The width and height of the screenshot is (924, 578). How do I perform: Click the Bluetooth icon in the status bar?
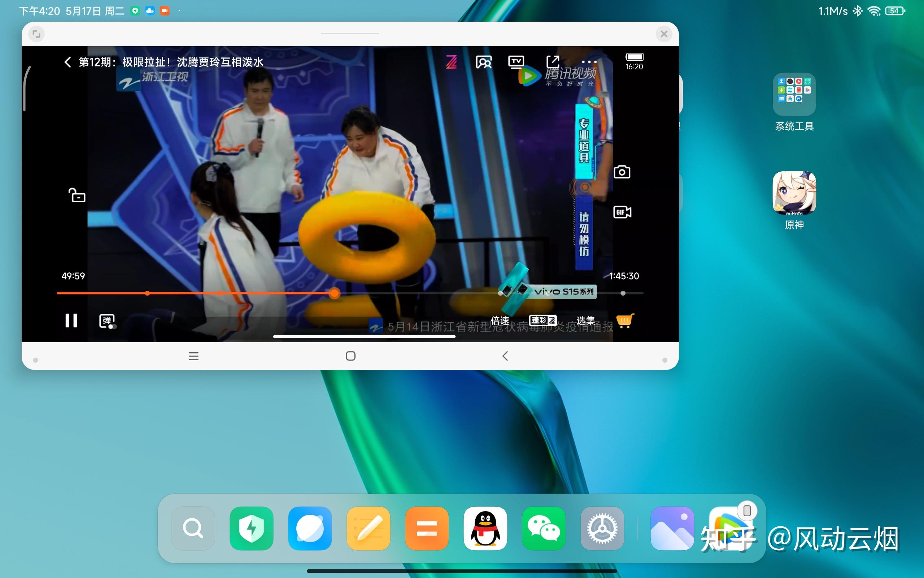click(x=858, y=11)
